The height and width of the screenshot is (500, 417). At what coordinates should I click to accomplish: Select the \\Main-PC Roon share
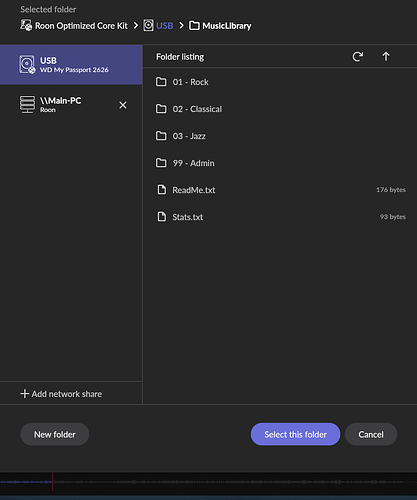[x=71, y=105]
